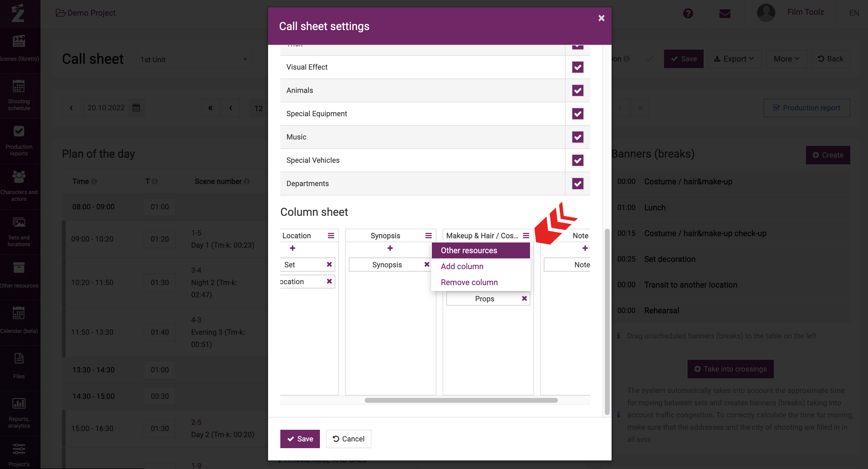Click the user avatar icon
The image size is (868, 469).
point(766,13)
